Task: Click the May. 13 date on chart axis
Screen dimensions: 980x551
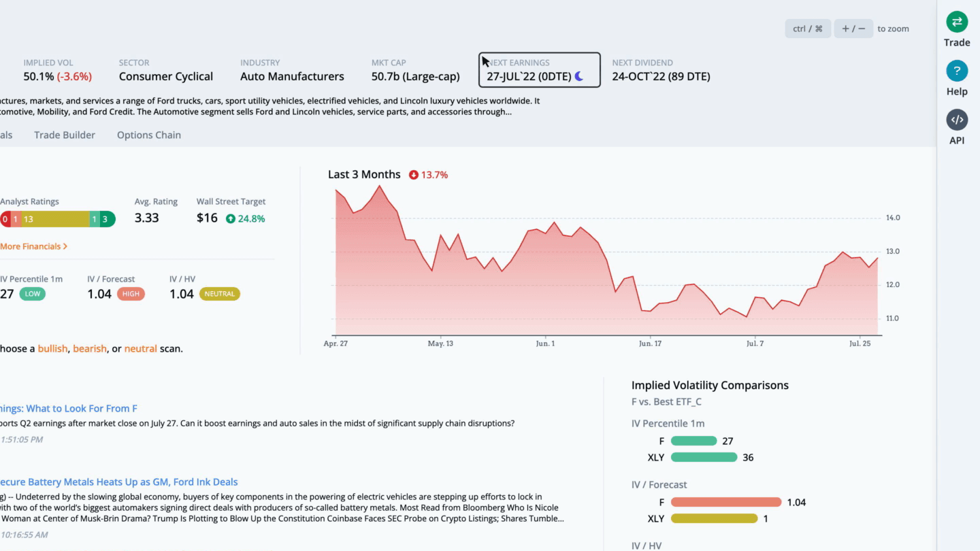Action: 440,344
